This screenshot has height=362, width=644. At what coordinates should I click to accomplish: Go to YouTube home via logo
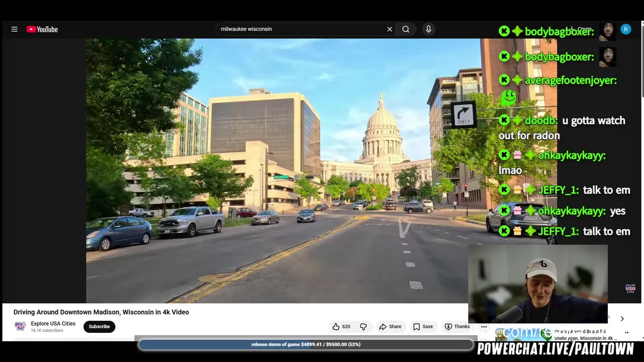click(x=42, y=29)
